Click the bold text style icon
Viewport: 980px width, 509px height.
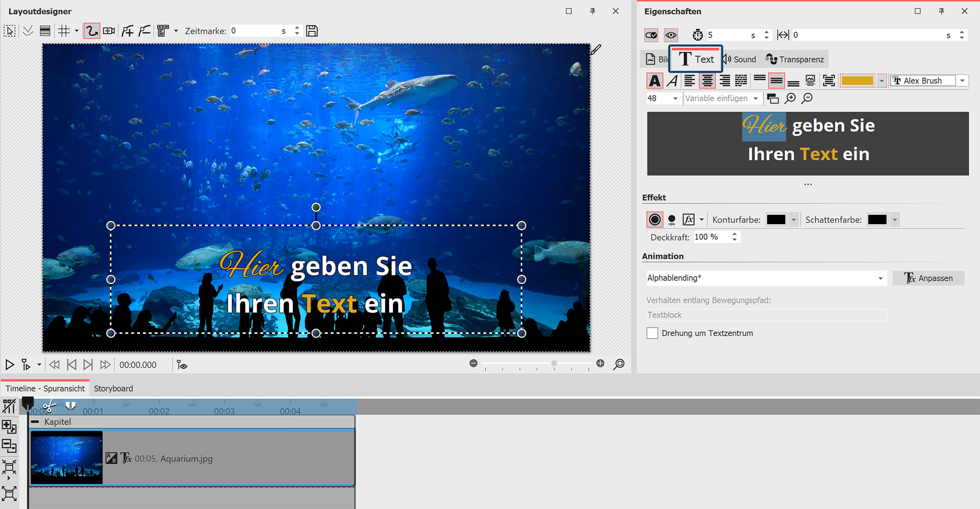[655, 81]
